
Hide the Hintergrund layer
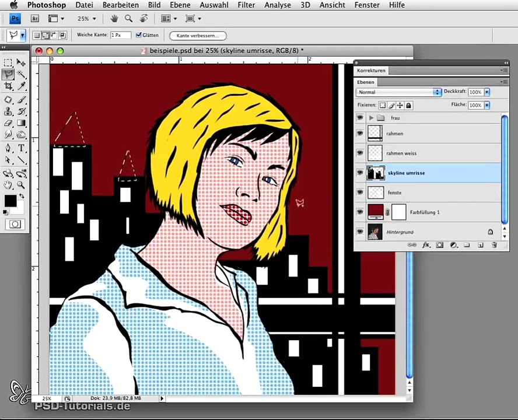(x=360, y=232)
